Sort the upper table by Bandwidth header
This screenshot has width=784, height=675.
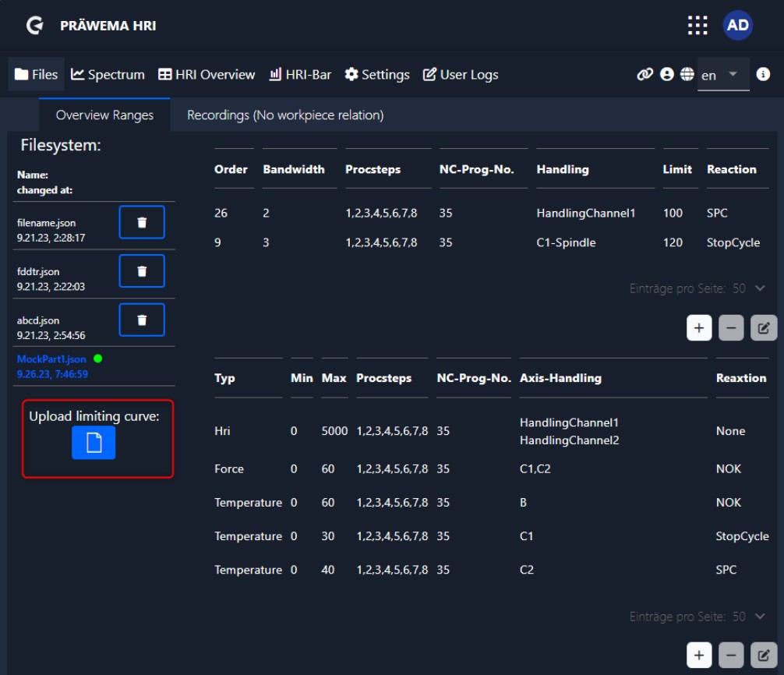294,169
